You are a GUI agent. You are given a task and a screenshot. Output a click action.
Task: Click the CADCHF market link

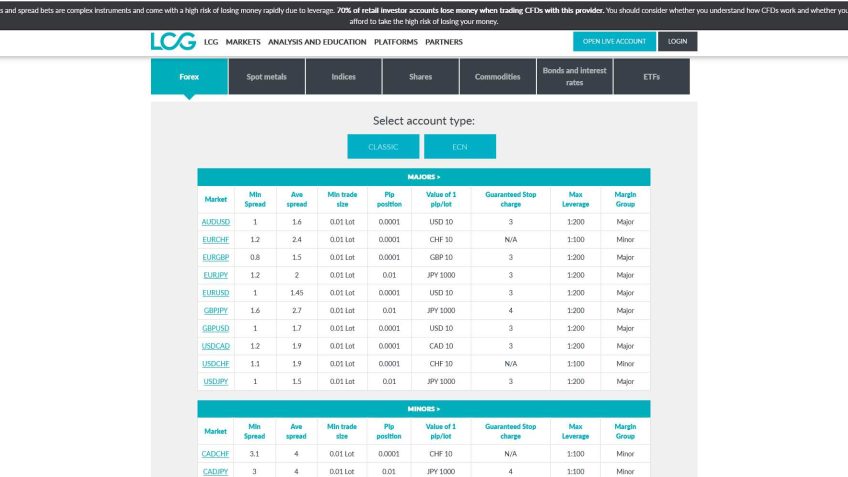click(x=215, y=454)
